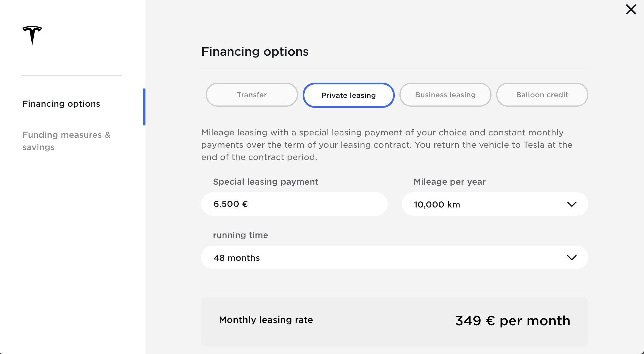Switch to Balloon credit option

(542, 95)
